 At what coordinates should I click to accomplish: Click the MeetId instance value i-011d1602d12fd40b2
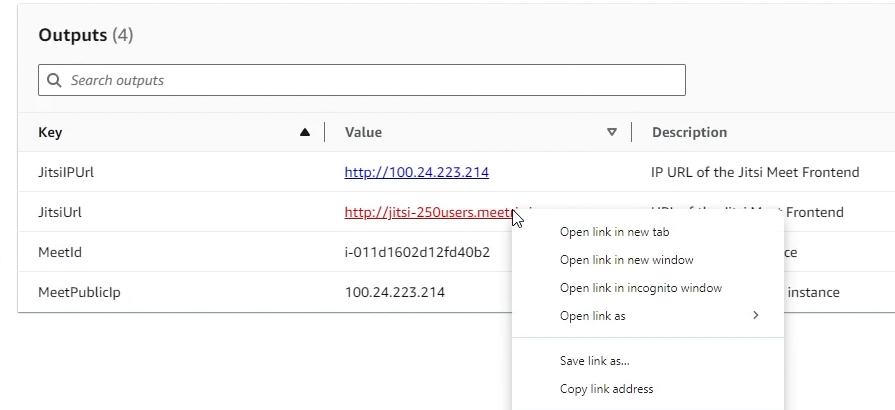click(417, 252)
